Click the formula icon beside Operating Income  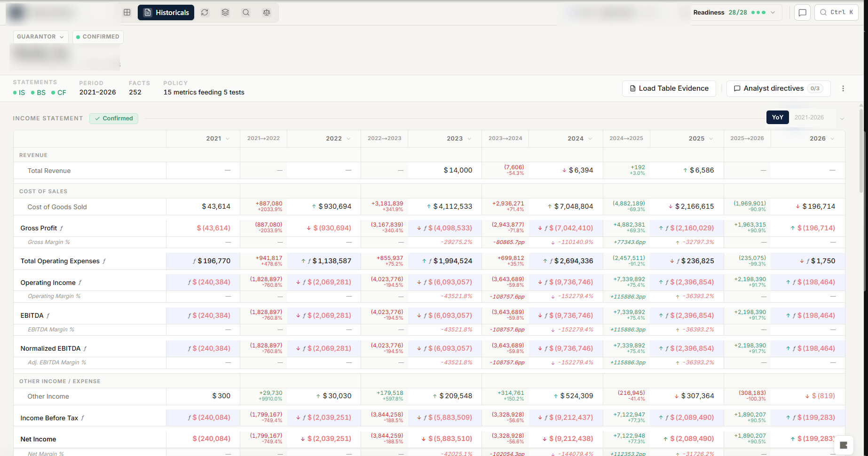pos(80,283)
